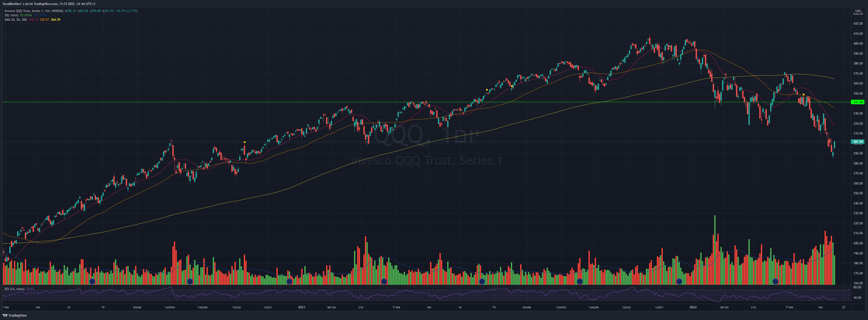
Task: Click the red SMA value 318.12
Action: click(33, 19)
